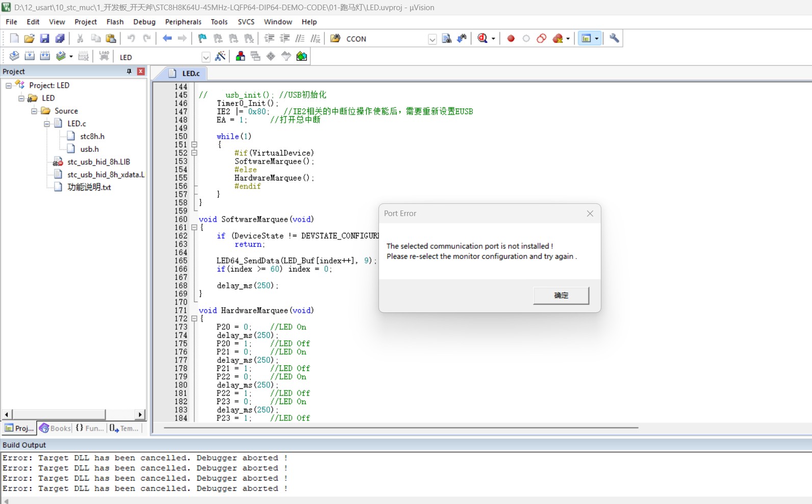Open the CCON find combo box dropdown
The width and height of the screenshot is (812, 504).
click(x=432, y=39)
